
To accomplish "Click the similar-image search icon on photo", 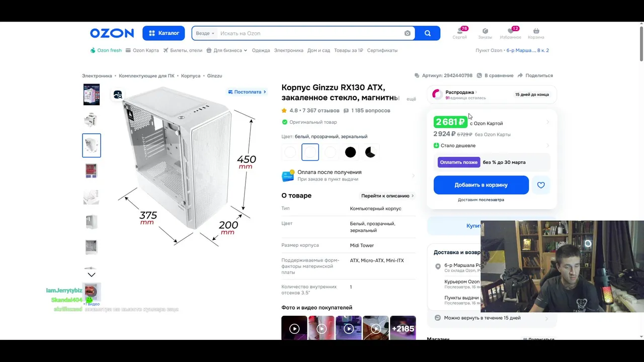I will [x=118, y=95].
